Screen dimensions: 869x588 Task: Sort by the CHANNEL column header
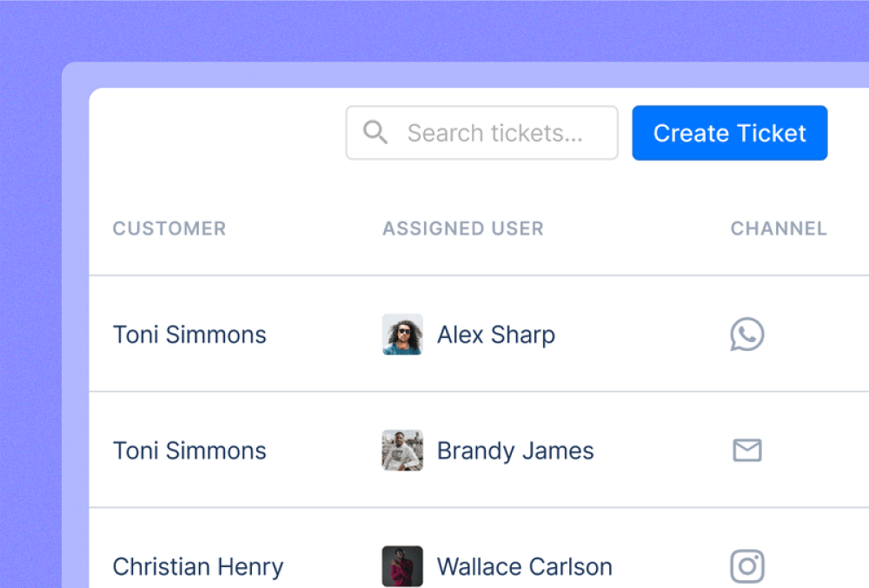pyautogui.click(x=779, y=228)
